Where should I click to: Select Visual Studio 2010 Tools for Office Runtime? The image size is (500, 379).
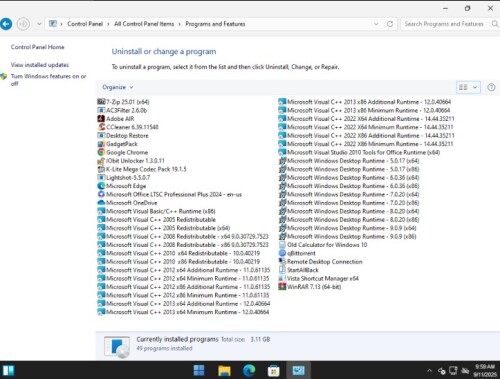click(359, 152)
